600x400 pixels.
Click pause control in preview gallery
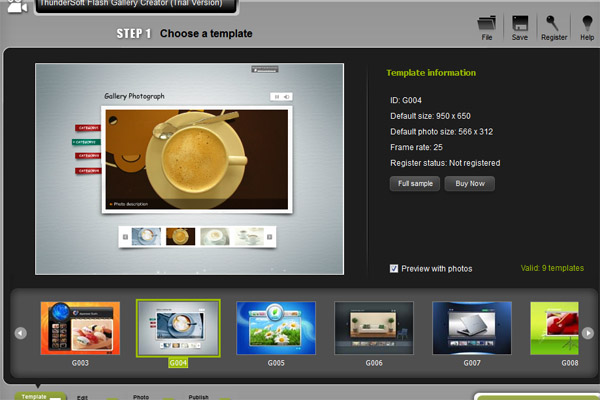(x=277, y=96)
